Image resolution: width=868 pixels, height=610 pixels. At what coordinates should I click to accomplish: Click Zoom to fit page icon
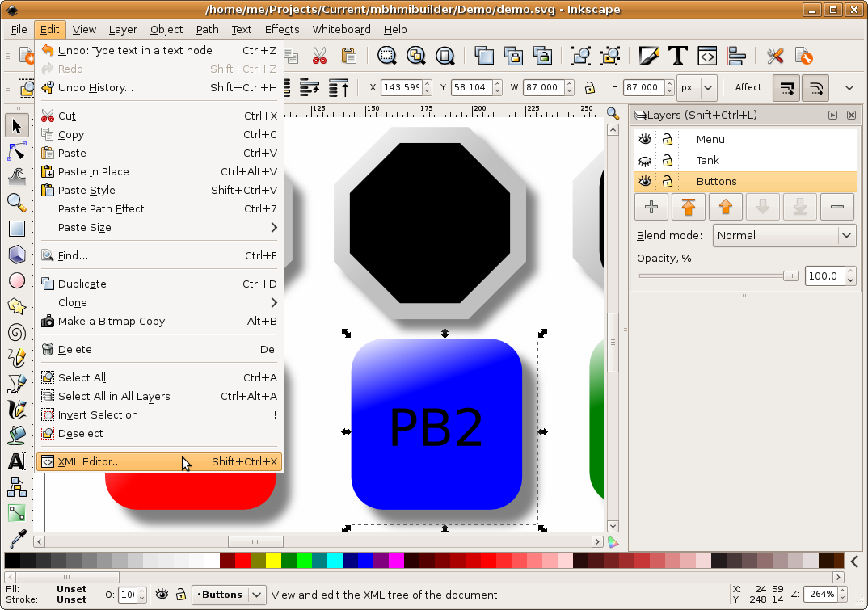pos(445,56)
